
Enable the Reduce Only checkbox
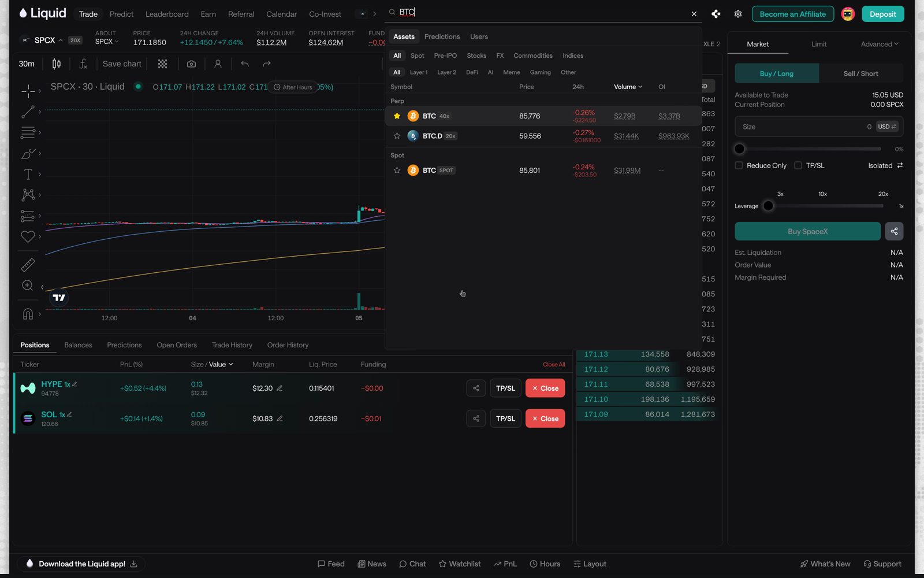[x=739, y=165]
